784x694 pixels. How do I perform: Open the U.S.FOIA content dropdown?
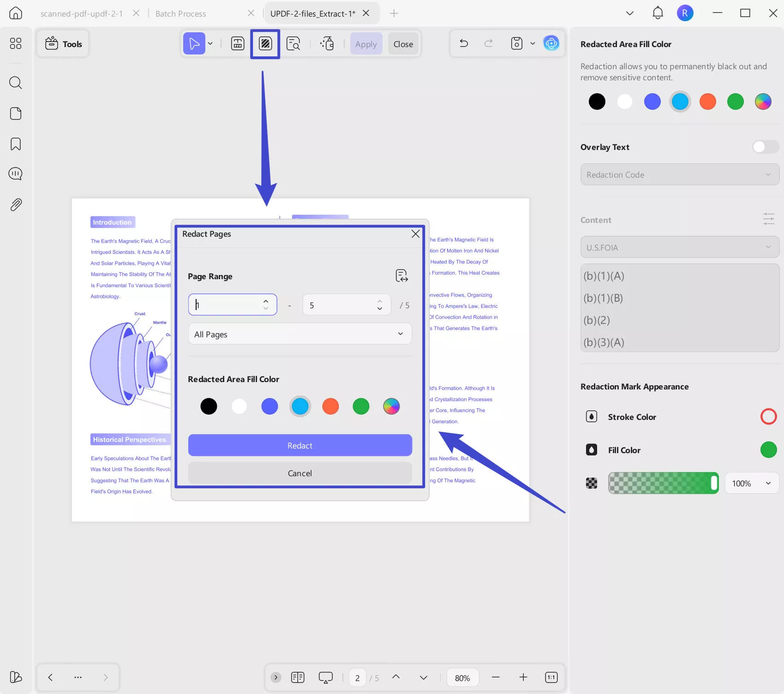pyautogui.click(x=680, y=247)
